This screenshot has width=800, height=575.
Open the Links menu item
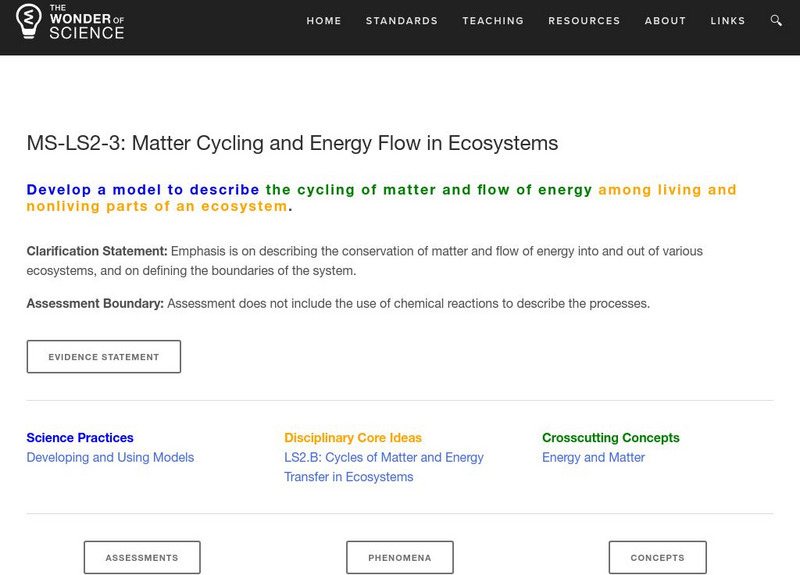(728, 21)
